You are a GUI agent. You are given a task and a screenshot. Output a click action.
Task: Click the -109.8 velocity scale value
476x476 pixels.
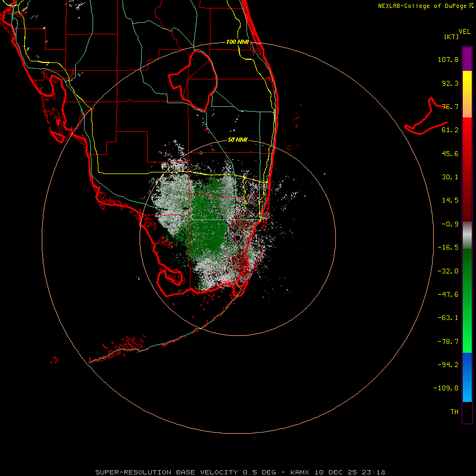point(446,388)
